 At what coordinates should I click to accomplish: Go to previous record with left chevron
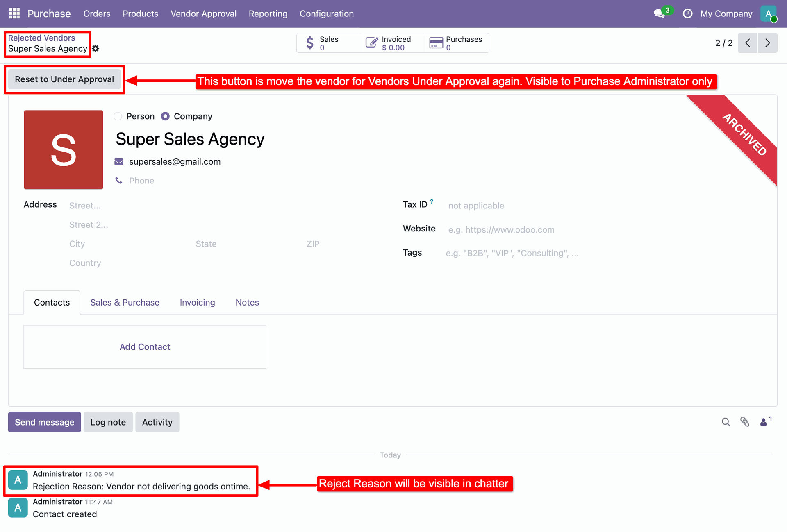coord(748,43)
